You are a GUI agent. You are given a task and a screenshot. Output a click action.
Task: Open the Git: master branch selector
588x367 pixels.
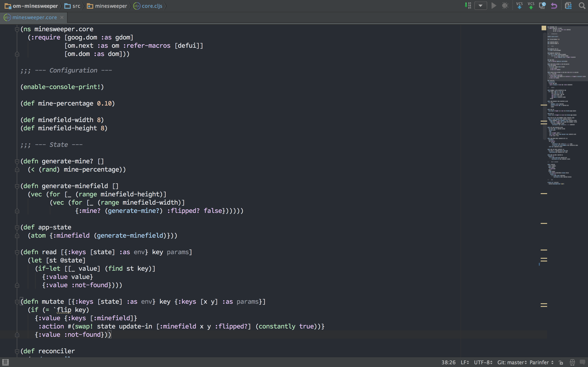[512, 362]
